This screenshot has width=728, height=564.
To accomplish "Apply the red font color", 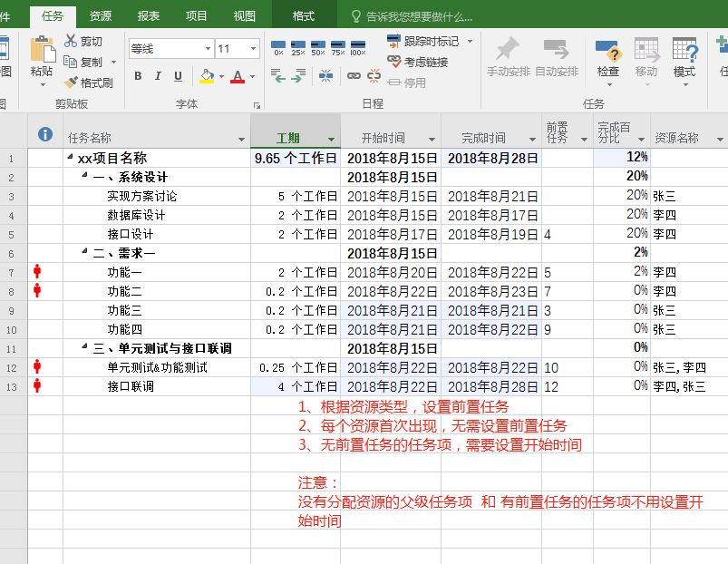I will tap(238, 76).
